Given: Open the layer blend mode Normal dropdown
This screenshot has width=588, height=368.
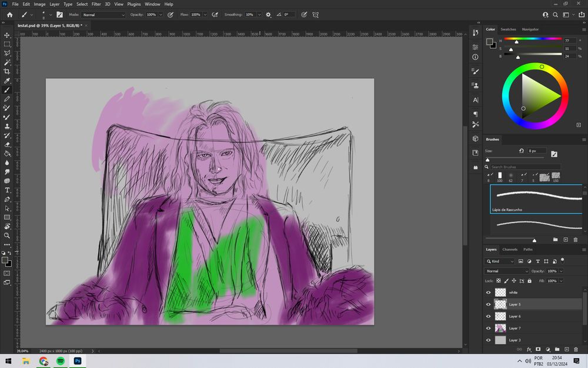Looking at the screenshot, I should (x=507, y=271).
